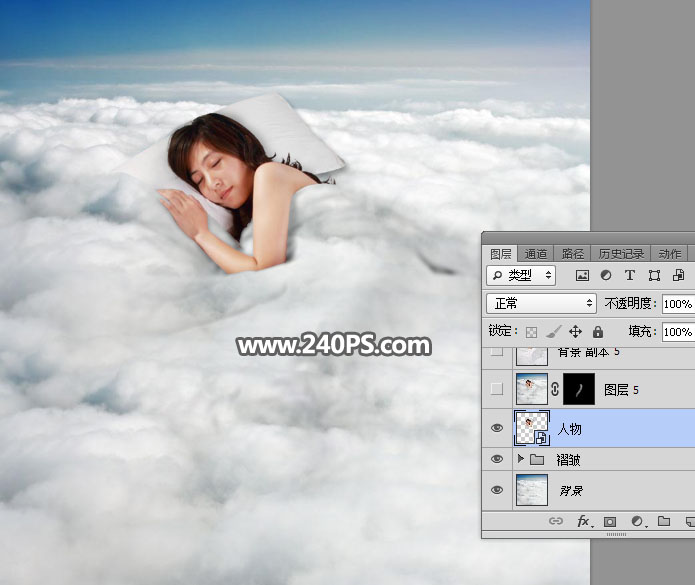Select layer name 人物
Image resolution: width=695 pixels, height=585 pixels.
coord(569,429)
